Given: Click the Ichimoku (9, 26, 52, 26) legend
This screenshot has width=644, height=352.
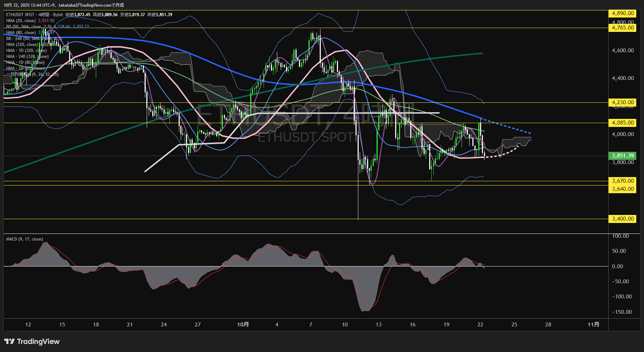Looking at the screenshot, I should (x=32, y=74).
